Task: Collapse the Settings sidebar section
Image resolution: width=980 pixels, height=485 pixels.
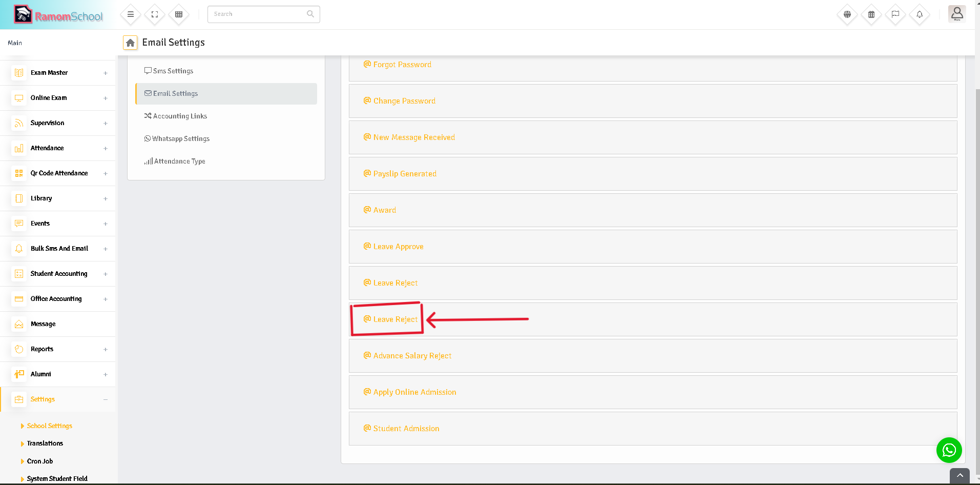Action: (106, 399)
